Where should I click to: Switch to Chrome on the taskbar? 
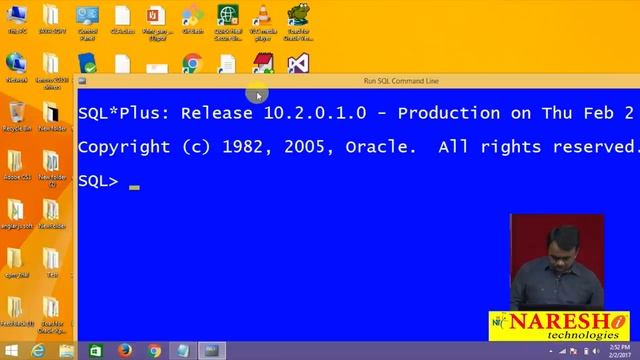point(154,351)
